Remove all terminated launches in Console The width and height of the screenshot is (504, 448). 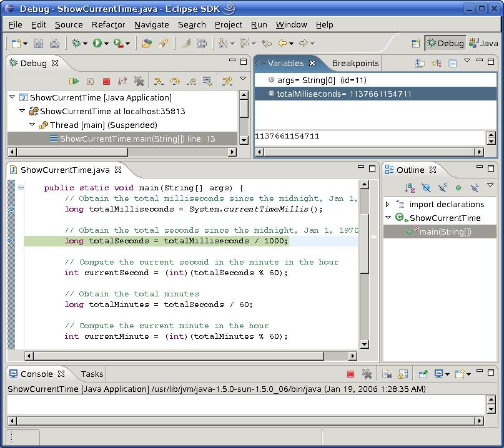point(367,374)
